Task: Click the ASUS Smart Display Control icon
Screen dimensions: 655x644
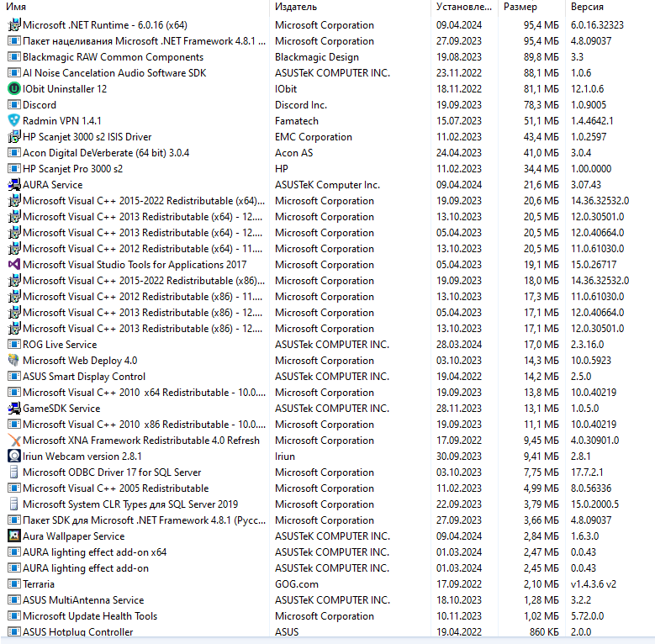Action: click(13, 377)
